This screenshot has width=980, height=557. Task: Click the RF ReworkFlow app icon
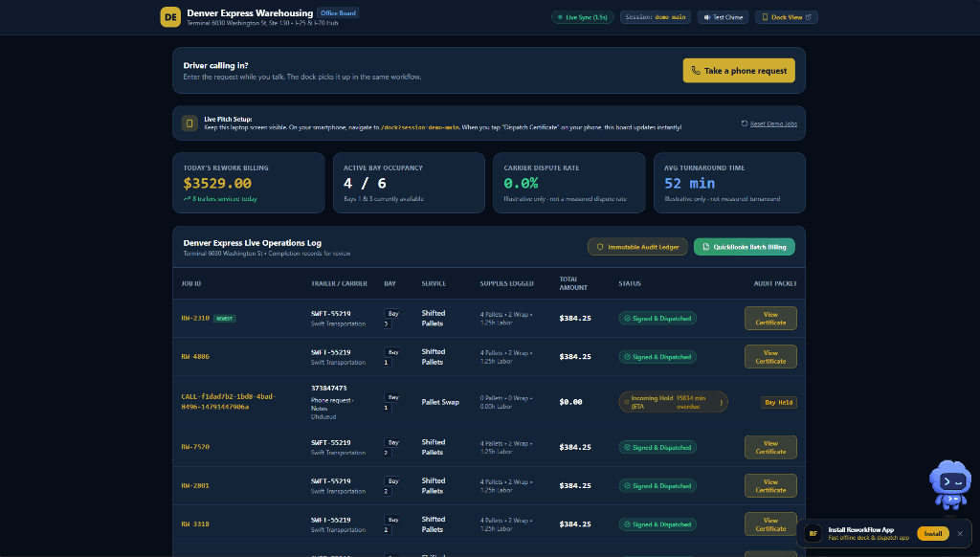point(813,533)
